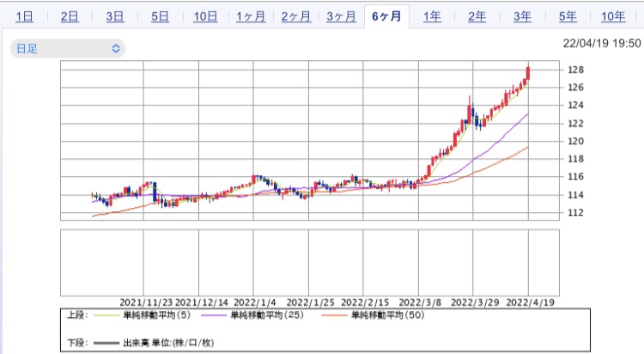644x354 pixels.
Task: Click the 2022/4/19 date label
Action: click(x=531, y=302)
